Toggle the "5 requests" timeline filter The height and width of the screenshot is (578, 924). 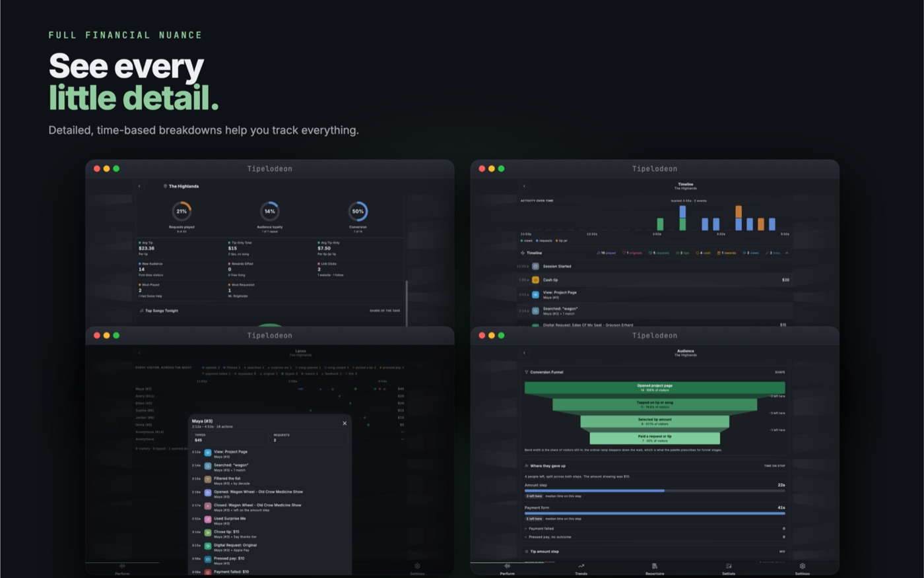(659, 253)
